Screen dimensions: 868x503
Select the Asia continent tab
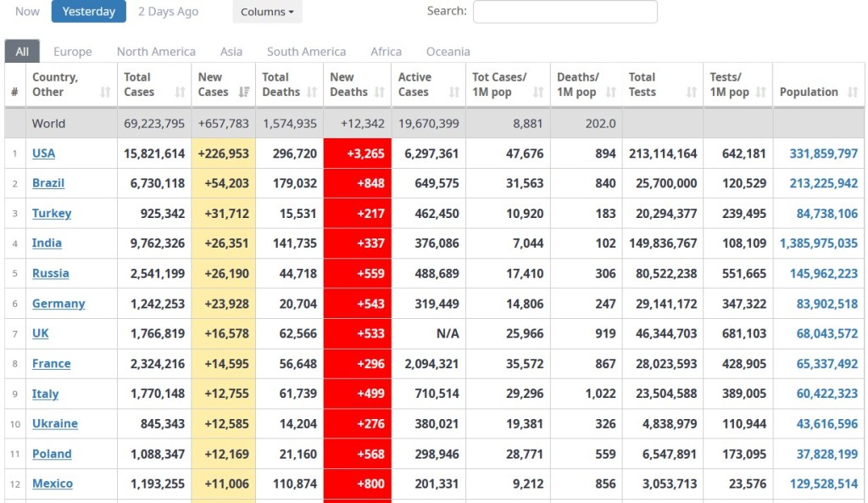231,52
